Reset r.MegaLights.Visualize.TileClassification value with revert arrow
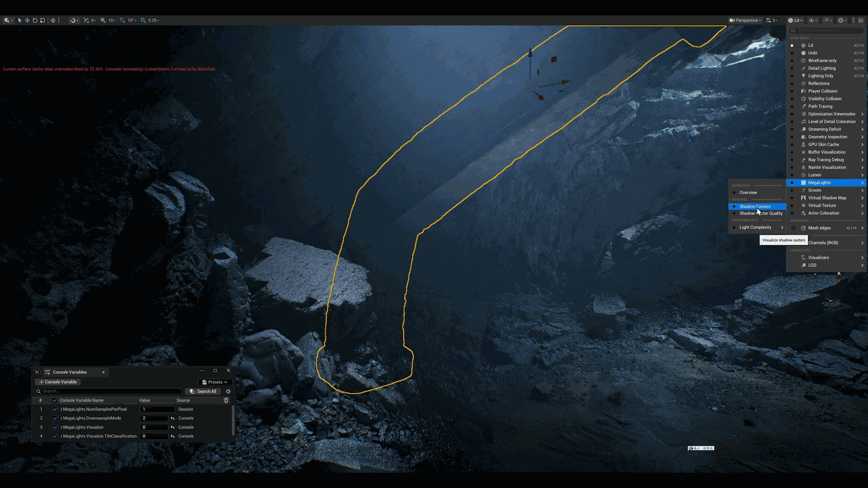This screenshot has height=488, width=868. [x=173, y=436]
